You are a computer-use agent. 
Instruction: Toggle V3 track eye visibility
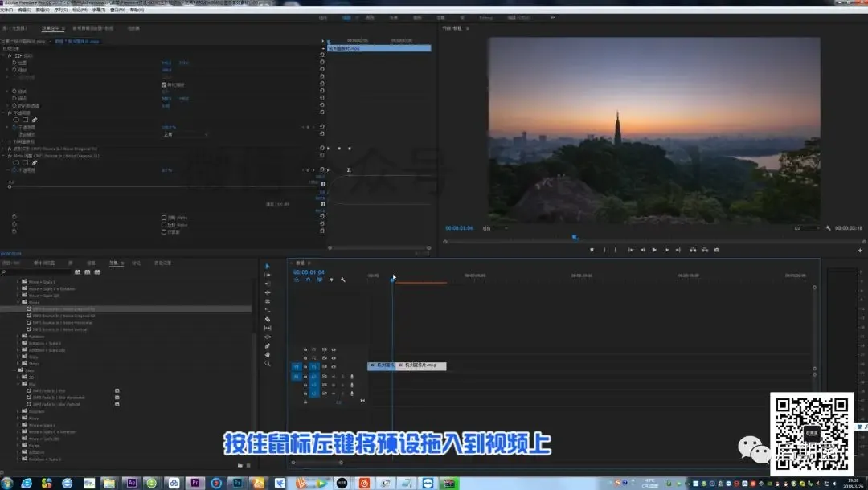pyautogui.click(x=334, y=349)
